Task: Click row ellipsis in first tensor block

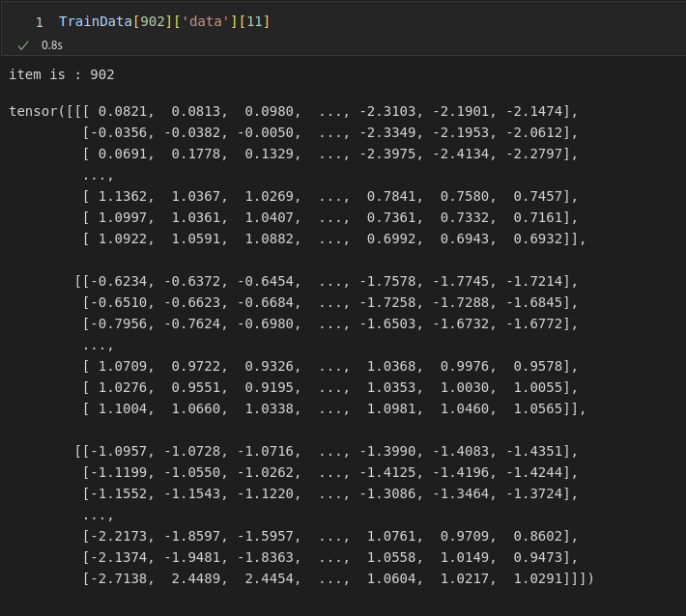Action: point(99,175)
